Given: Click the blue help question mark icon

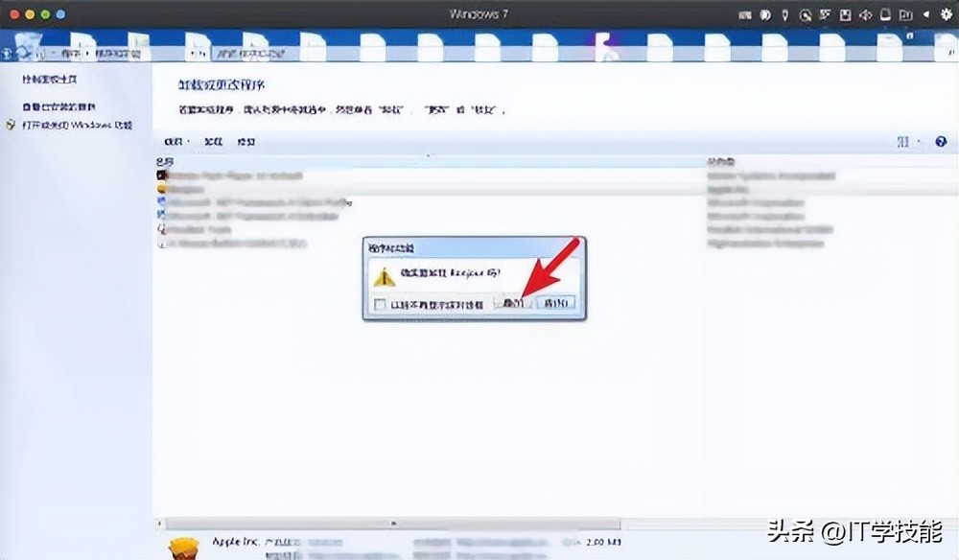Looking at the screenshot, I should (x=940, y=142).
